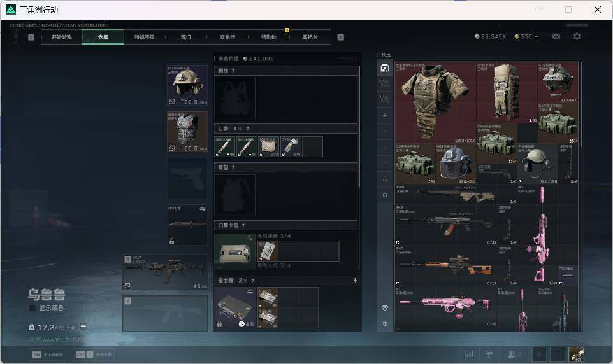613x364 pixels.
Task: Click the stack layers icon in warehouse sidebar
Action: point(385,308)
